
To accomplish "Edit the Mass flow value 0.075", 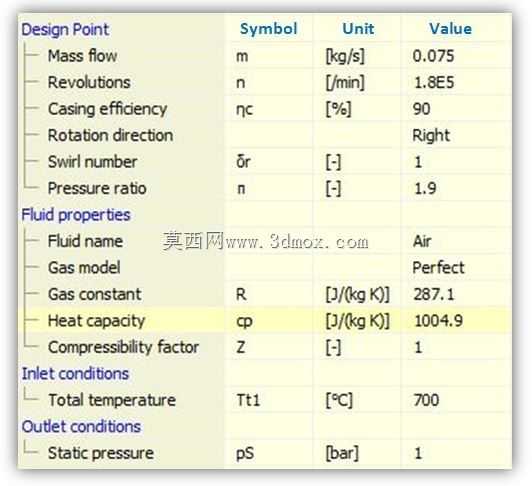I will coord(433,56).
